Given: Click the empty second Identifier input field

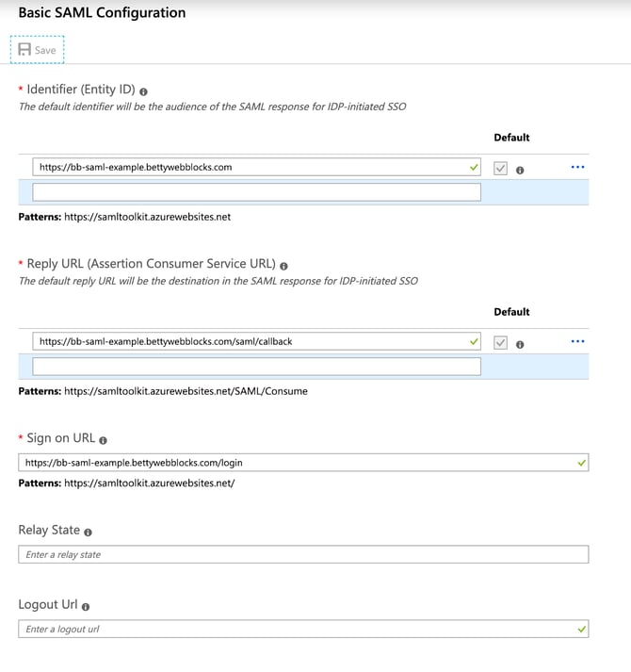Looking at the screenshot, I should pyautogui.click(x=256, y=192).
